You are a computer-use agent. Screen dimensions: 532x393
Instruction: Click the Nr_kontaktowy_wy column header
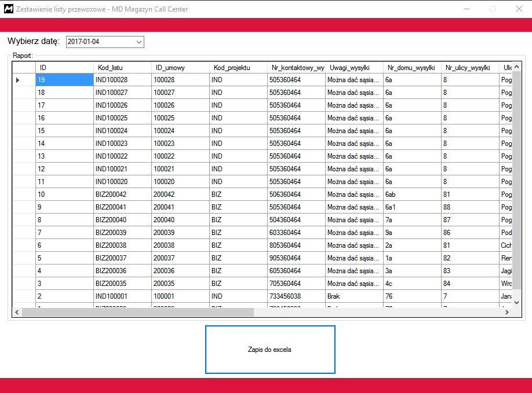[296, 67]
